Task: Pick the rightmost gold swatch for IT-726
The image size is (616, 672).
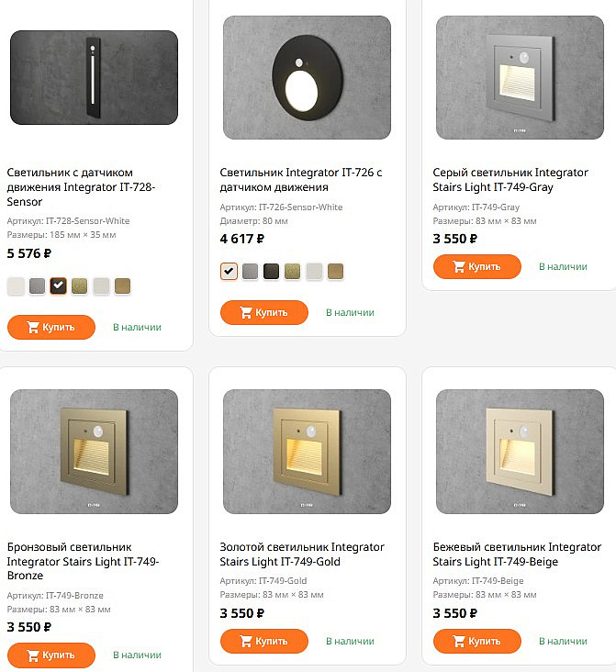Action: tap(335, 271)
